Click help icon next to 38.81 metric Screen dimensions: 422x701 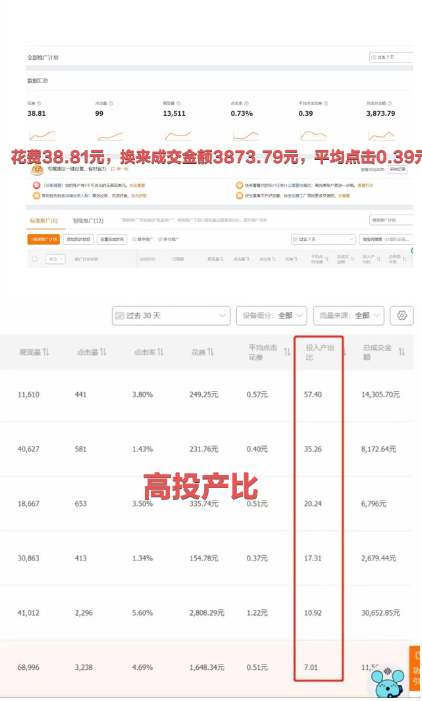[x=39, y=103]
